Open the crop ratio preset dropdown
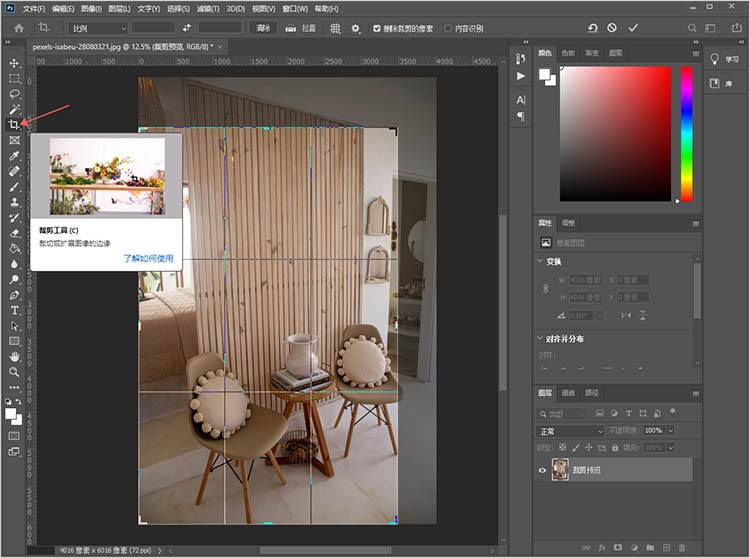The height and width of the screenshot is (558, 750). click(98, 29)
